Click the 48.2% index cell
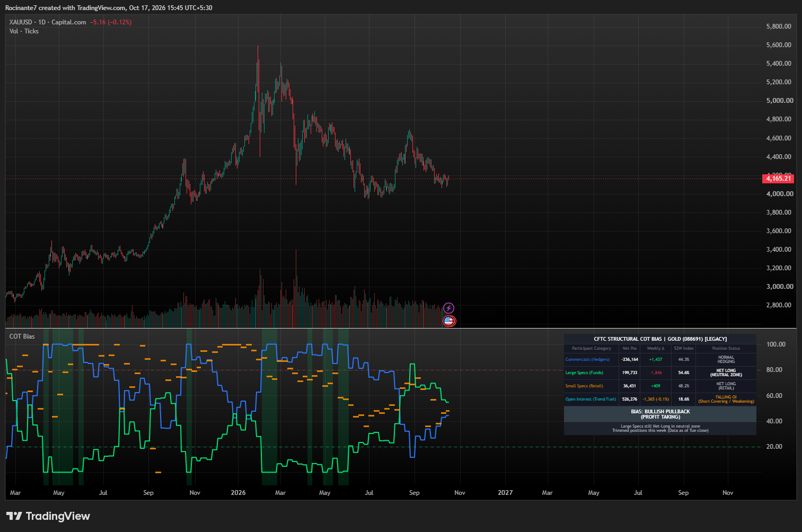This screenshot has height=532, width=802. [x=684, y=386]
